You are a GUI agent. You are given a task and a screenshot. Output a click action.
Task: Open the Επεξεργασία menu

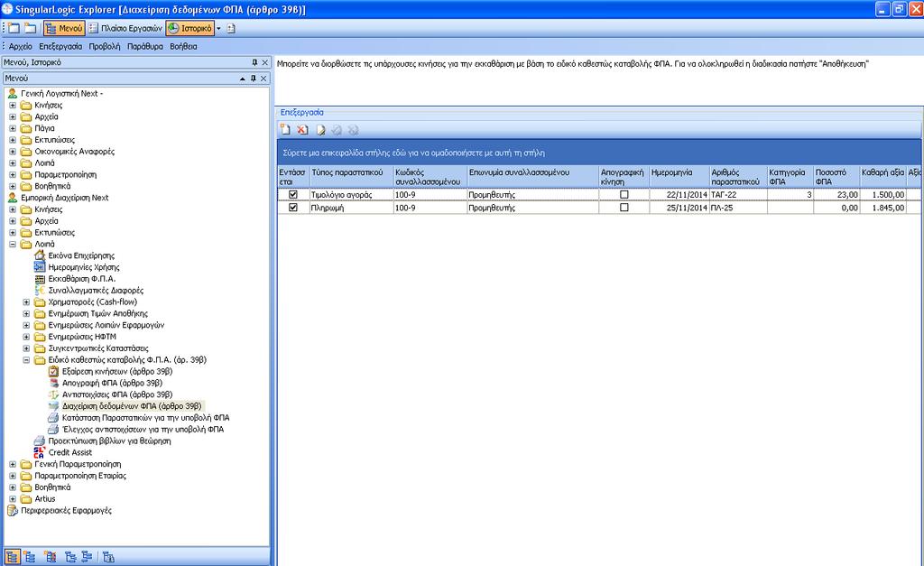coord(60,46)
